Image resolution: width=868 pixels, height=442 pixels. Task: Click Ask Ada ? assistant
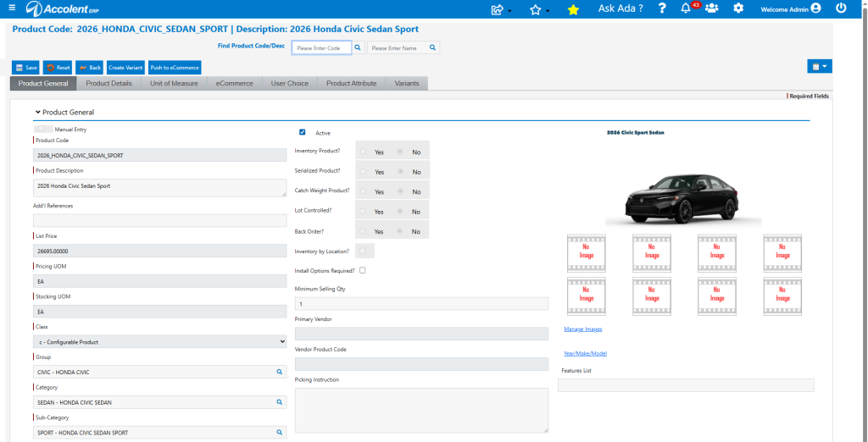(x=620, y=8)
